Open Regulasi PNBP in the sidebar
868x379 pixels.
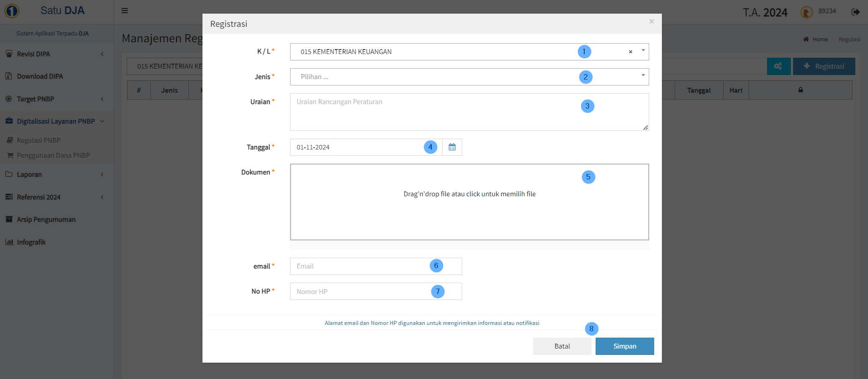(x=39, y=140)
